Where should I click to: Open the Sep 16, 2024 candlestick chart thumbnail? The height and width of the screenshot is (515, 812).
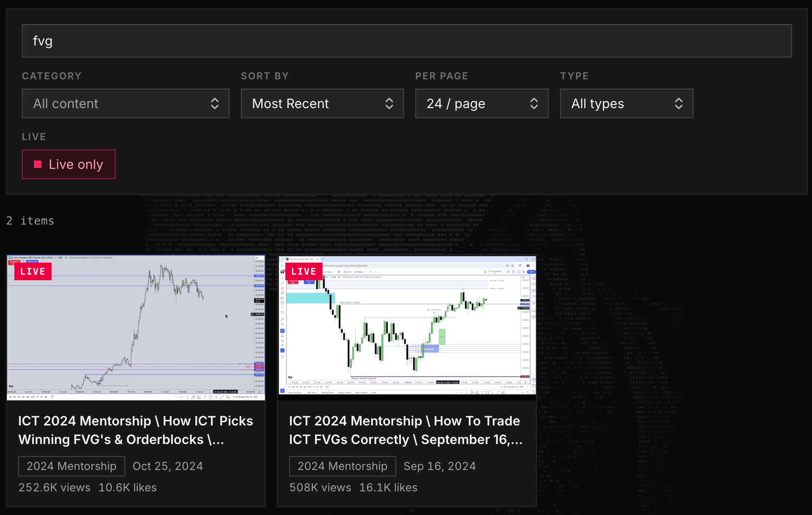coord(407,328)
